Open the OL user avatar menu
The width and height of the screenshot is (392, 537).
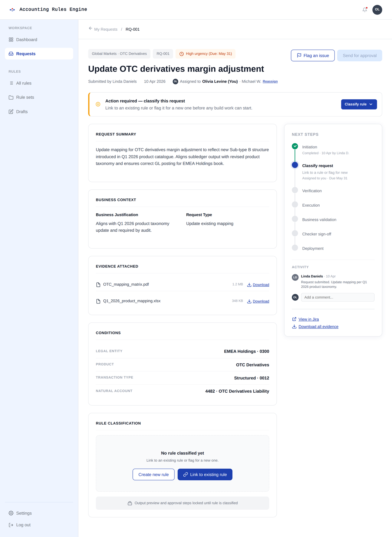(377, 10)
